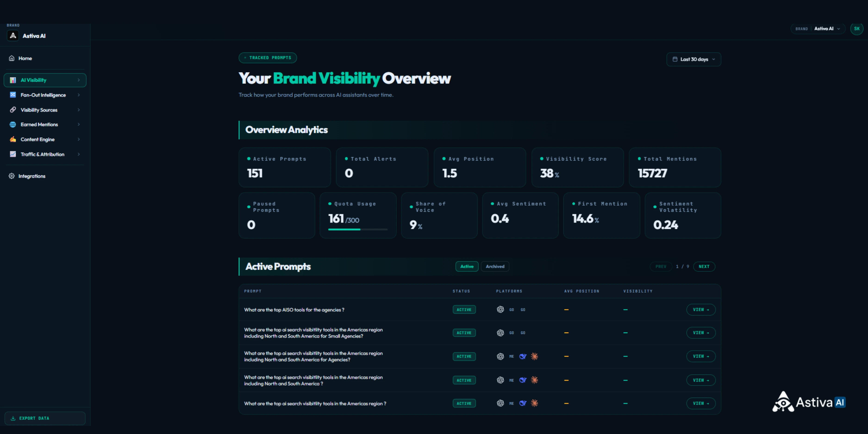This screenshot has height=434, width=868.
Task: Click prompt 'What are the top AISO tools for the agencies ?'
Action: [294, 310]
